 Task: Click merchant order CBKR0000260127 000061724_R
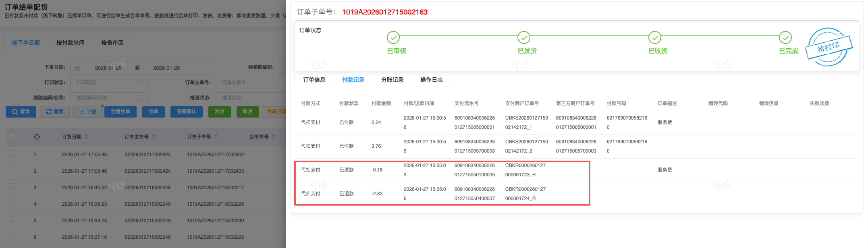[x=525, y=194]
